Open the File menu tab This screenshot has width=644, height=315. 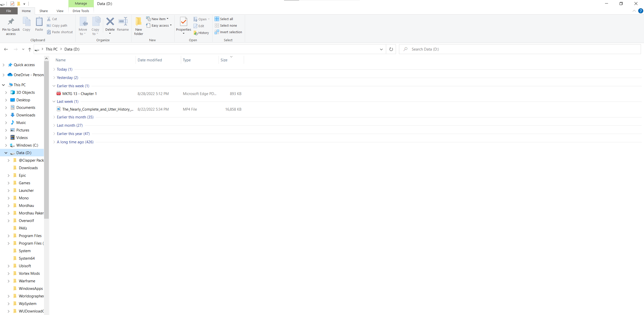tap(9, 11)
